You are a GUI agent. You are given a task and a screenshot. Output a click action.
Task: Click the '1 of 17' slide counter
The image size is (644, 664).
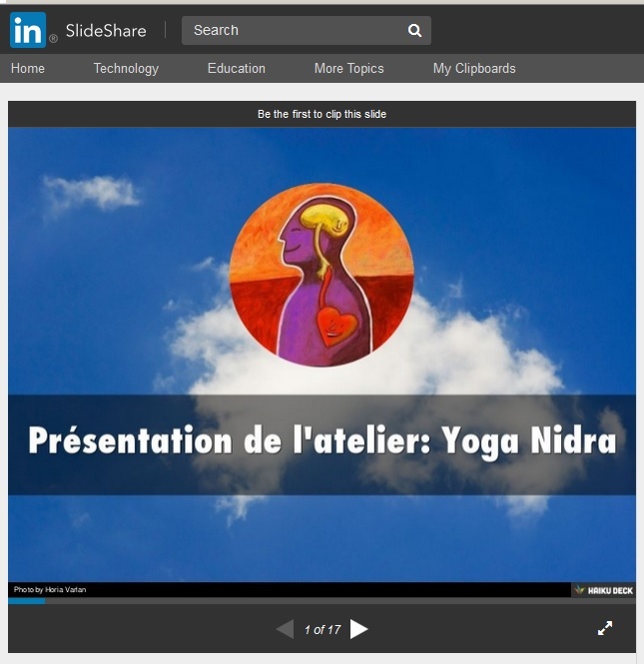click(x=322, y=630)
